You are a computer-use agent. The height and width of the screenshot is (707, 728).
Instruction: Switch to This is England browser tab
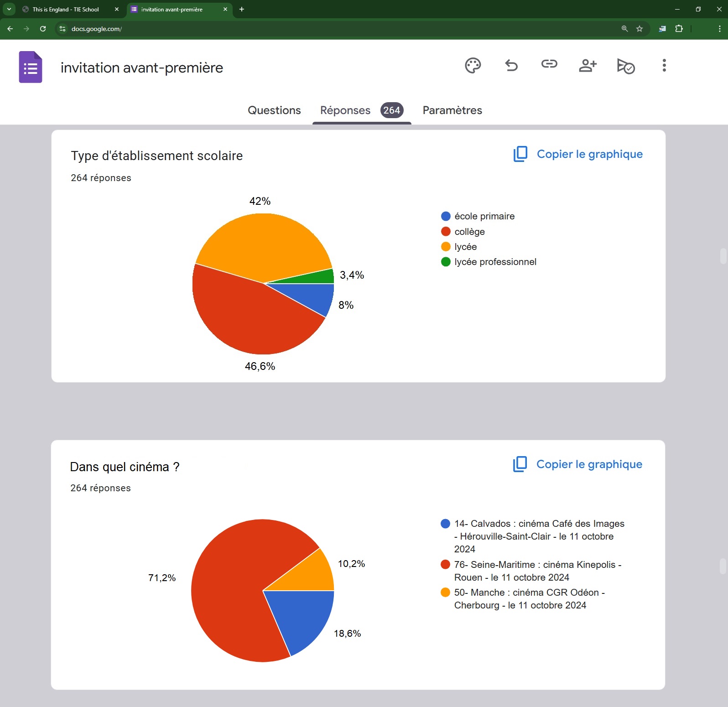coord(66,9)
